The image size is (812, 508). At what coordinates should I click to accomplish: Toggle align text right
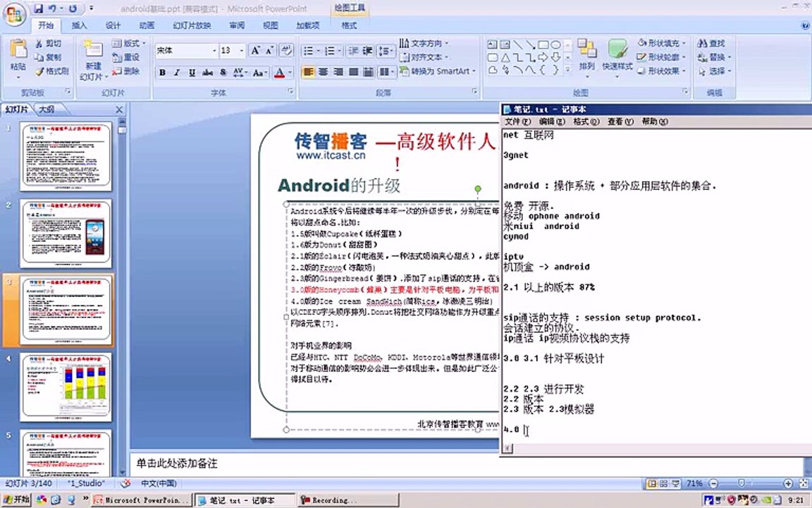[x=338, y=72]
